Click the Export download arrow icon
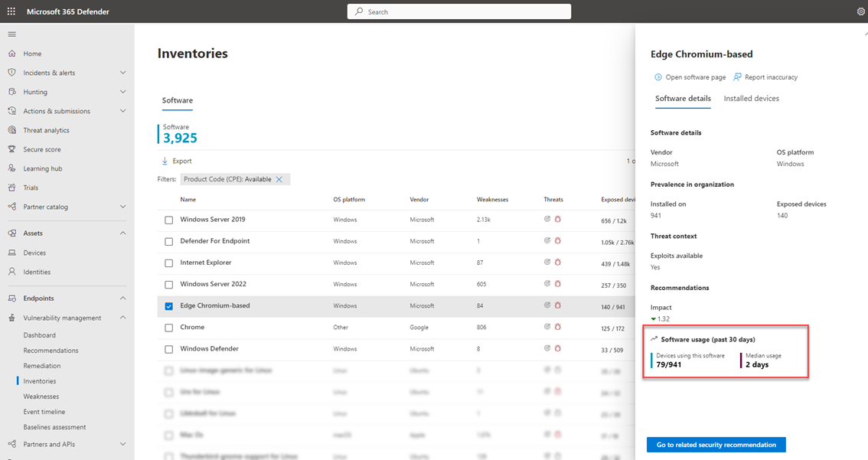Viewport: 868px width, 460px height. click(165, 161)
